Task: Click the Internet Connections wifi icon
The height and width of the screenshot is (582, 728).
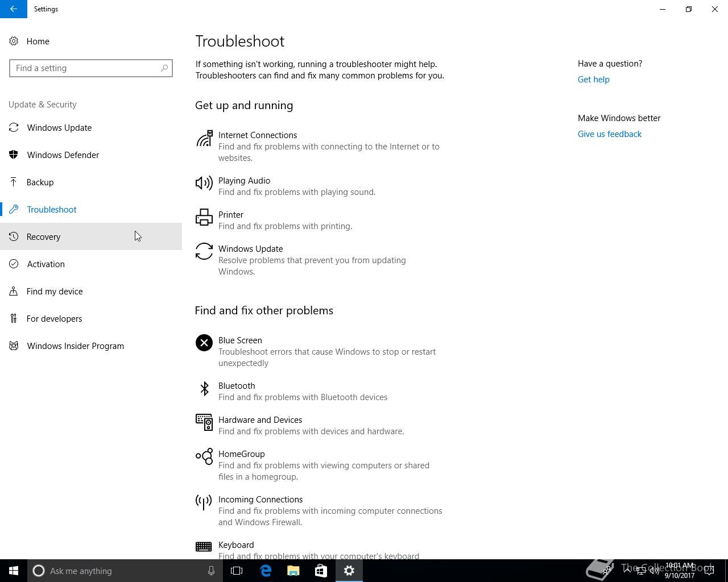Action: [x=204, y=138]
